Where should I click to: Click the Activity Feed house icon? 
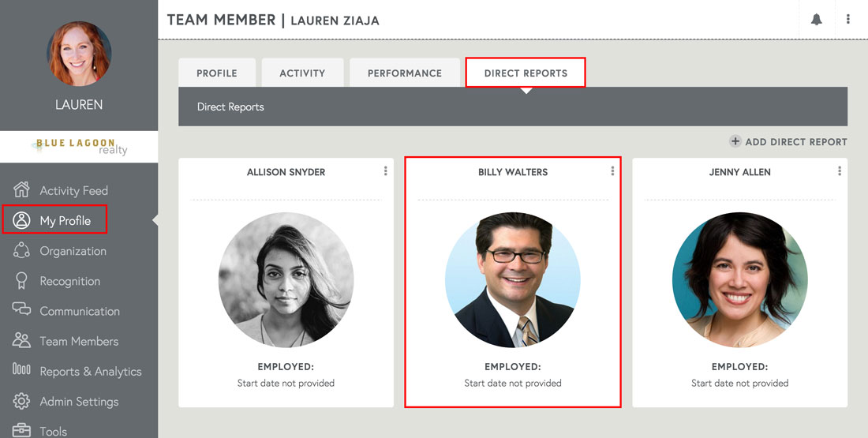21,190
